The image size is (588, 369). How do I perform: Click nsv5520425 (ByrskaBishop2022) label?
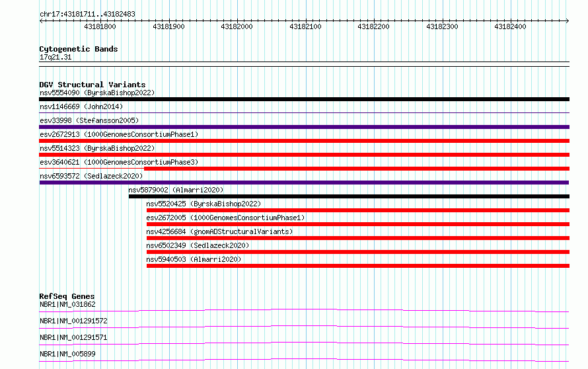click(203, 204)
